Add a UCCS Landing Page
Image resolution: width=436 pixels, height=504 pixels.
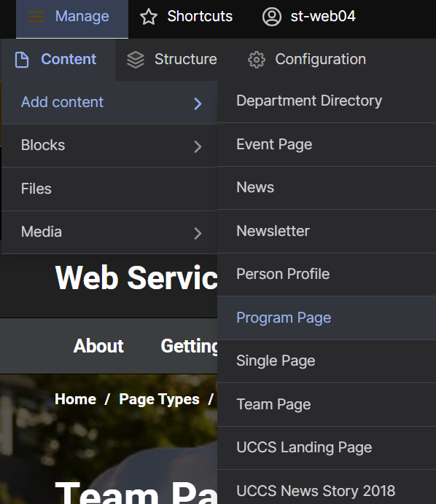pyautogui.click(x=327, y=448)
